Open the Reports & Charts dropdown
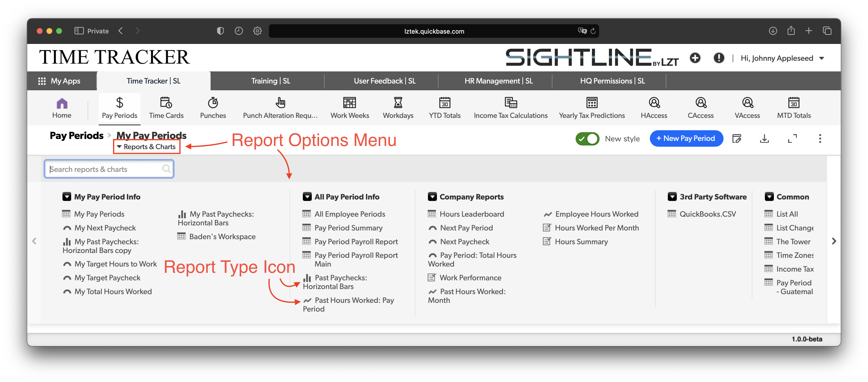The width and height of the screenshot is (868, 382). coord(147,147)
